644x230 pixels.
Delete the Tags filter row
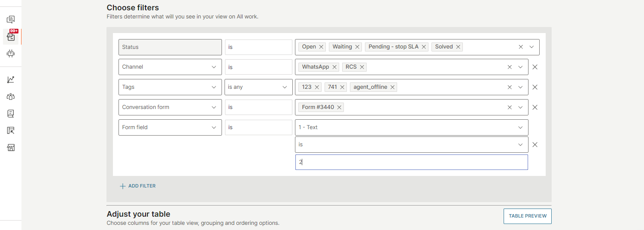pos(535,87)
